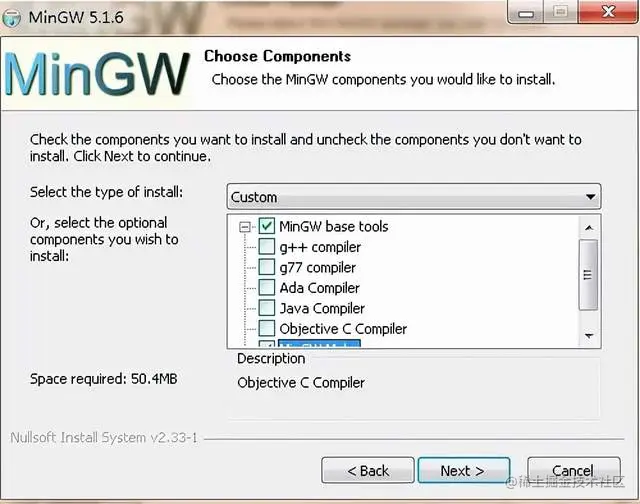This screenshot has width=640, height=504.
Task: Click the MinGW installer title bar icon
Action: 11,18
